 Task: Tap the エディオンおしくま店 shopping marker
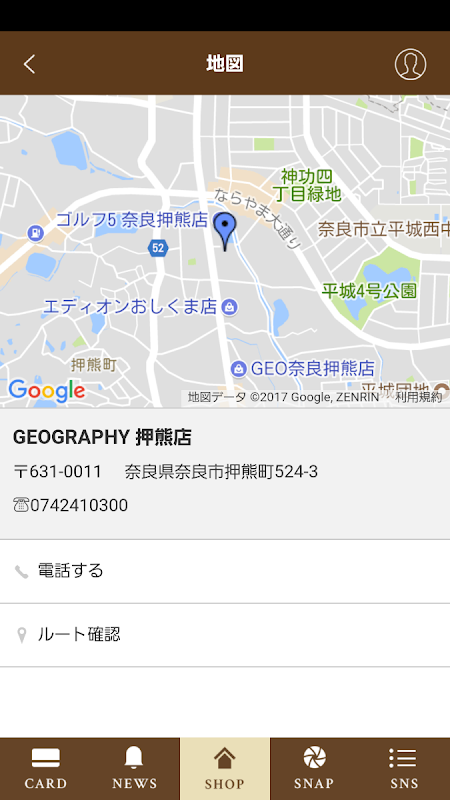(230, 307)
